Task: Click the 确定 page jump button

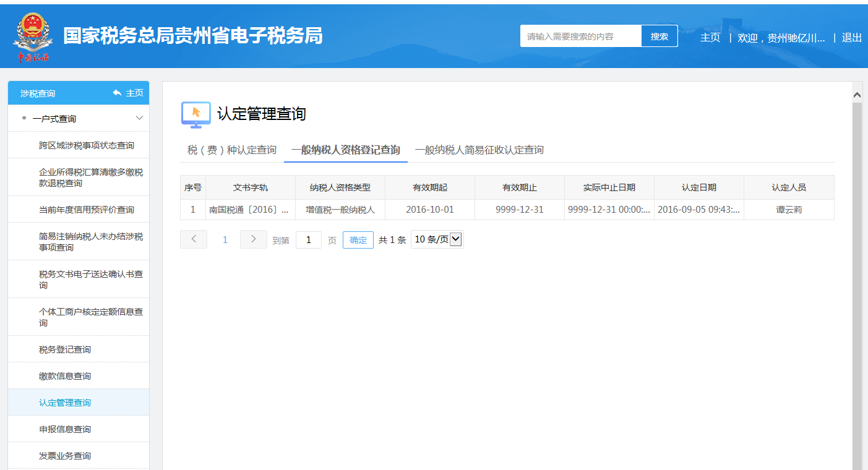Action: (358, 240)
